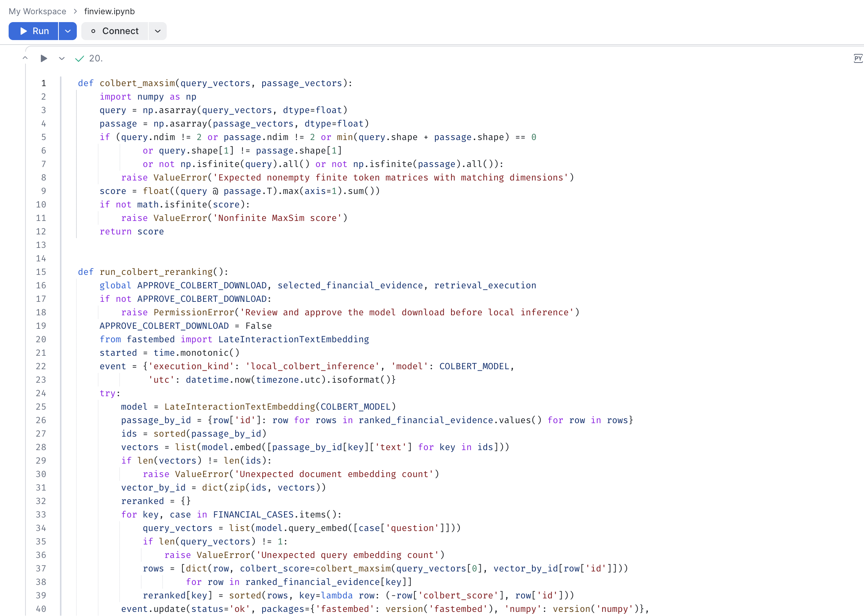Screen dimensions: 864x616
Task: Click 'import numpy as np' line
Action: [x=148, y=97]
